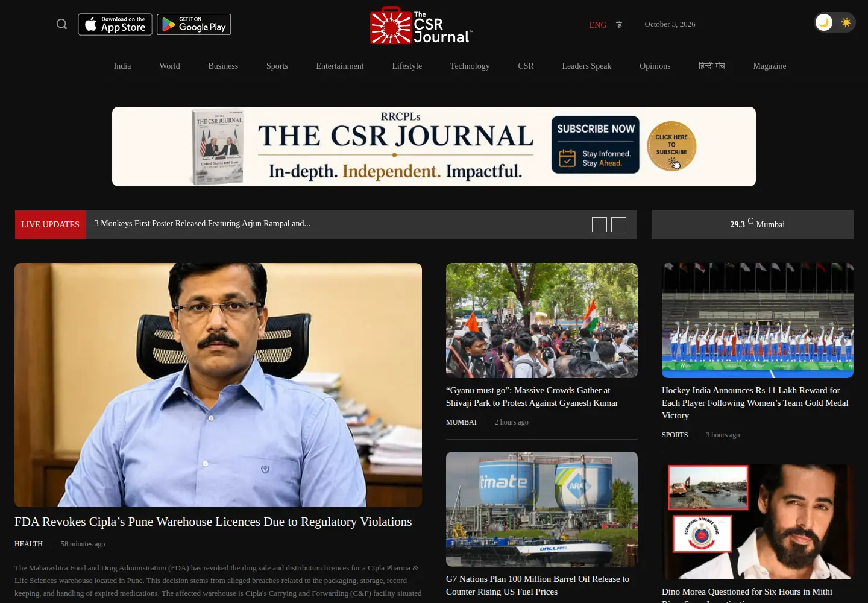Open the Shivaji Park protest crowd image
Viewport: 868px width, 603px height.
tap(542, 320)
